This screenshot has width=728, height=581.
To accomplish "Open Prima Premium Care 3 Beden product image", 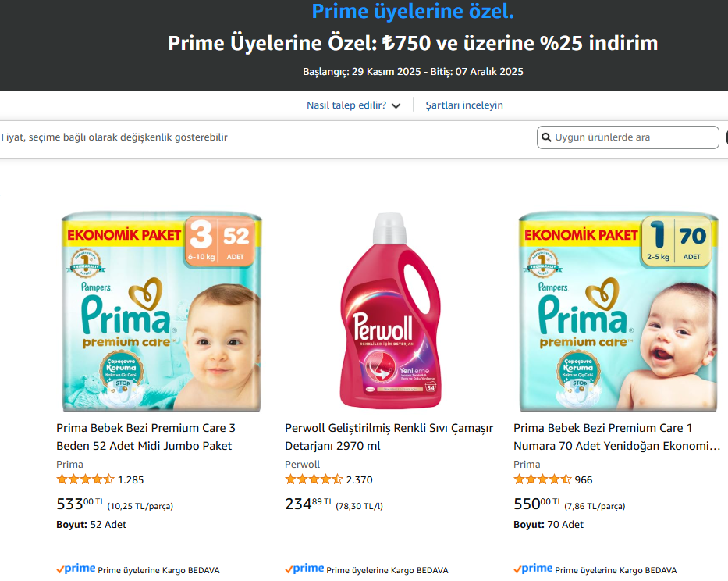I will point(162,311).
